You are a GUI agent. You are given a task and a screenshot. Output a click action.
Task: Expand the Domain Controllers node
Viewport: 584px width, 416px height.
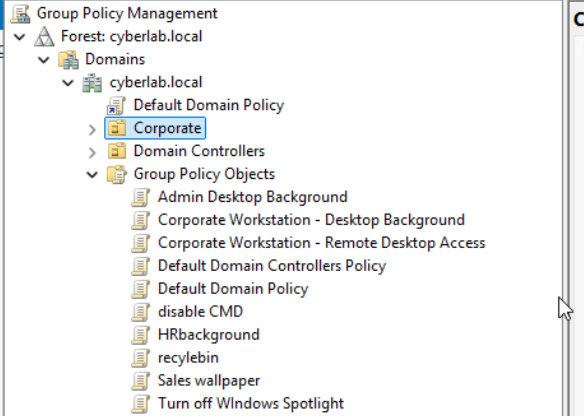coord(92,152)
